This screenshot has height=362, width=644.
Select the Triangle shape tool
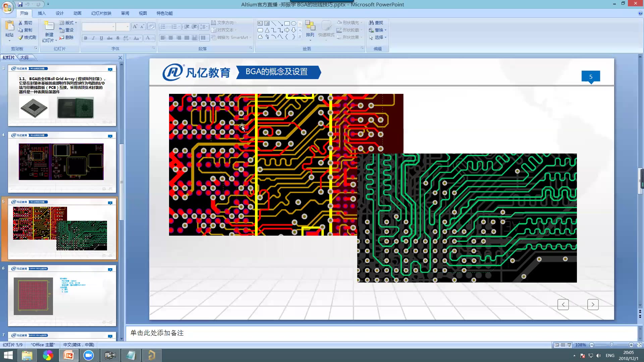click(x=267, y=30)
